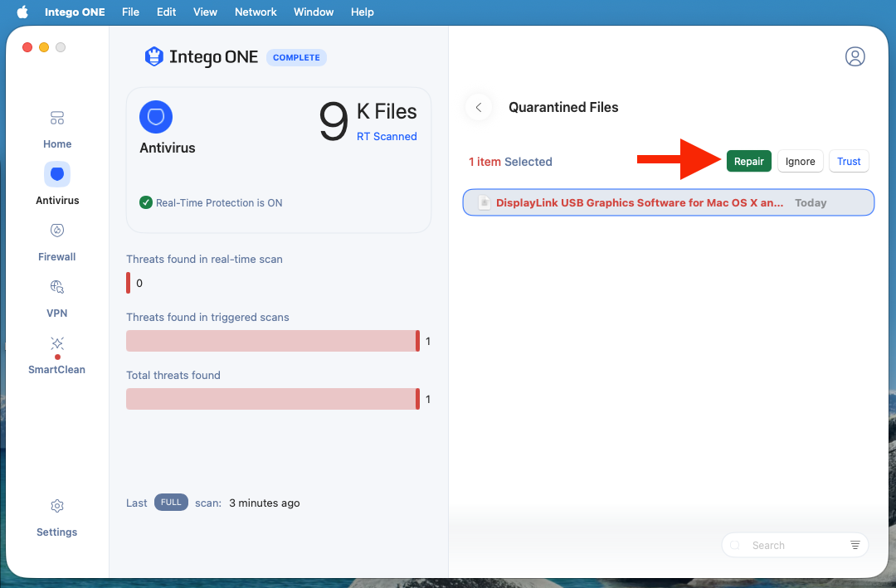Click the Antivirus card title text
Viewport: 896px width, 588px height.
[168, 148]
